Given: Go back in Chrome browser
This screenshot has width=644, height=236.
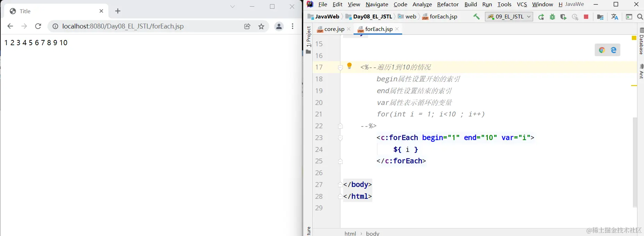Looking at the screenshot, I should [10, 26].
